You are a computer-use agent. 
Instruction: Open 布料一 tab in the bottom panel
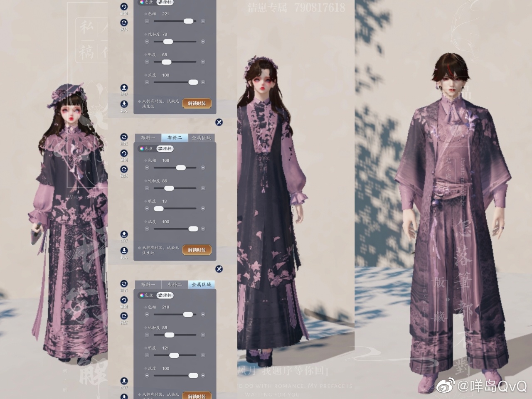(148, 285)
